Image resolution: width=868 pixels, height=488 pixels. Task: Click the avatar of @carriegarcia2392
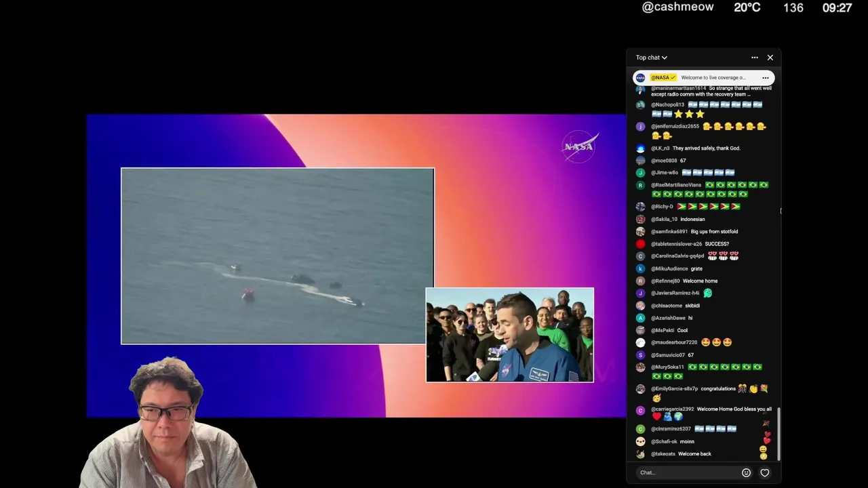click(640, 411)
